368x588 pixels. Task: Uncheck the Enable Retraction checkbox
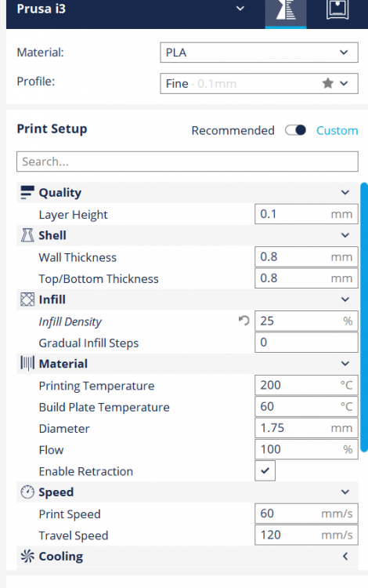click(x=265, y=470)
